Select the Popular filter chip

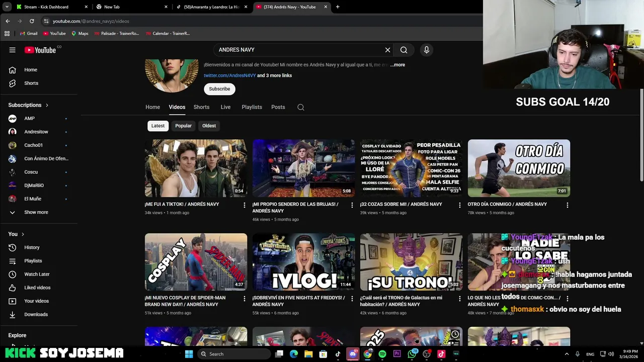pyautogui.click(x=183, y=126)
